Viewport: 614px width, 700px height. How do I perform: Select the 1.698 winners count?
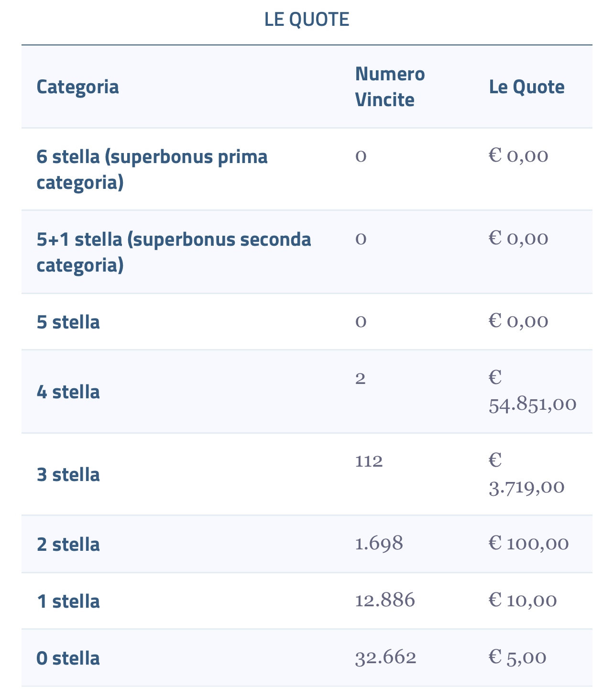(x=379, y=543)
